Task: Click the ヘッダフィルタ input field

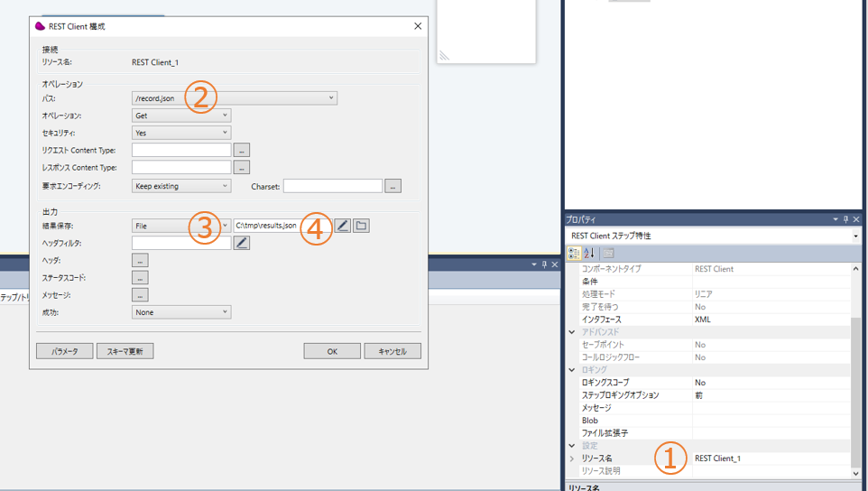Action: point(181,243)
